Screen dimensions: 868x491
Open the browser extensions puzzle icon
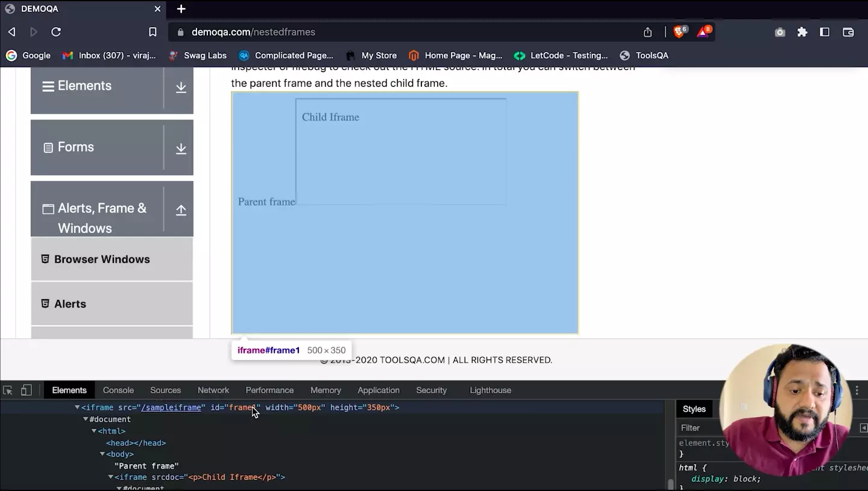802,32
